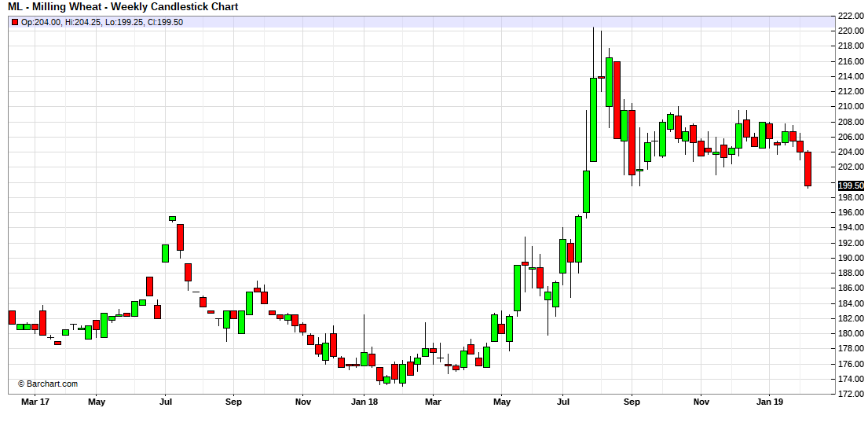Select the 196.00 price axis label
The width and height of the screenshot is (868, 426).
coord(851,212)
